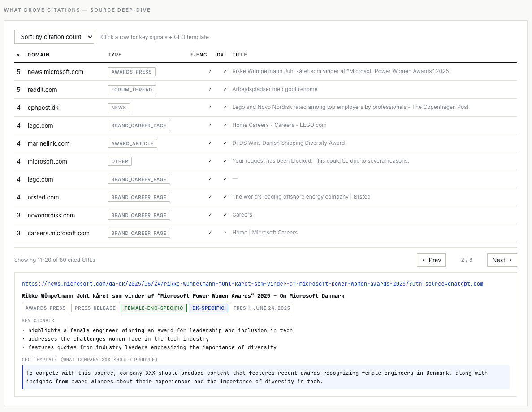Select the reddit.com row domain
Image resolution: width=532 pixels, height=412 pixels.
pos(43,90)
